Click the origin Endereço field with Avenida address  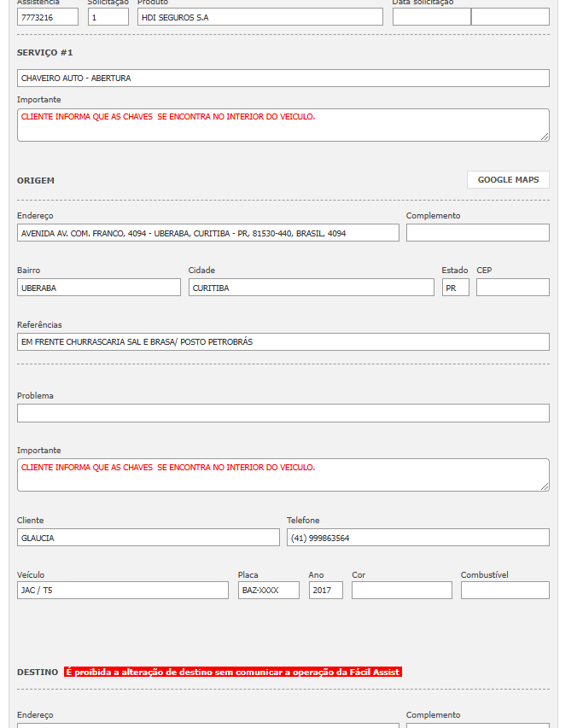[207, 233]
